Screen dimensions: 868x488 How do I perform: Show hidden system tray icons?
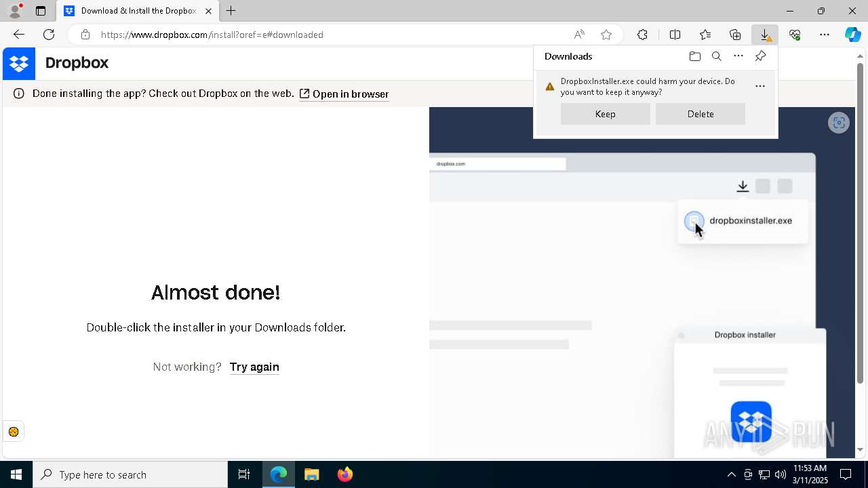[731, 474]
